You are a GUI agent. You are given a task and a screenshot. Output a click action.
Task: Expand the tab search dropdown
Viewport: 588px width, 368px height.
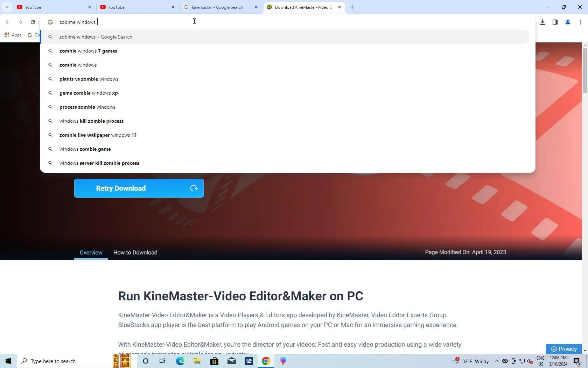click(x=7, y=7)
